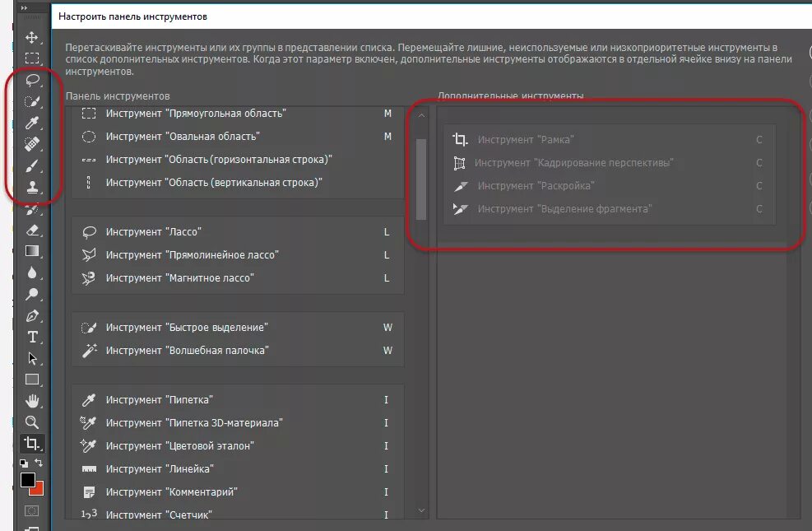Select row Инструмент "Пипетка"
Screen dimensions: 812x531
tap(238, 400)
